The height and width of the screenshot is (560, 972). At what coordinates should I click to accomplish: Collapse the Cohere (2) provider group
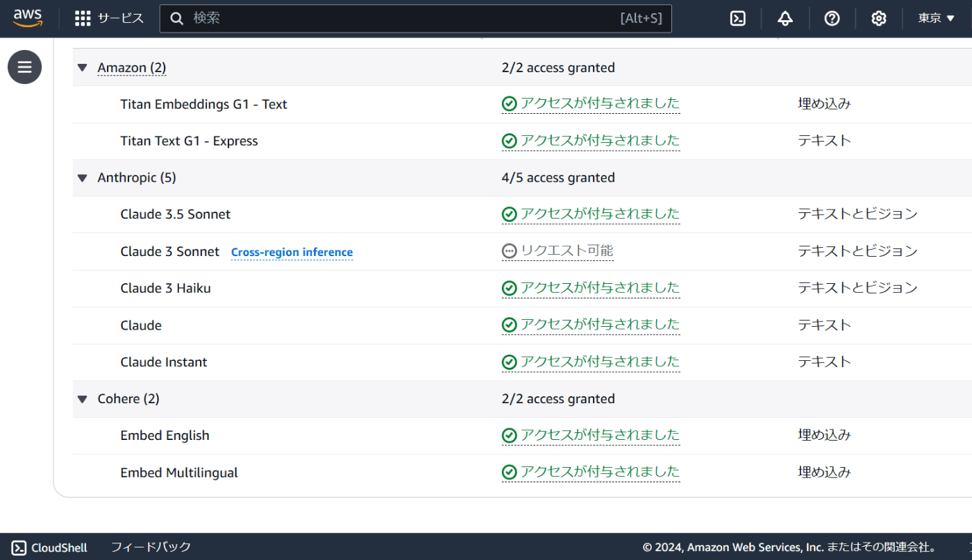[83, 400]
